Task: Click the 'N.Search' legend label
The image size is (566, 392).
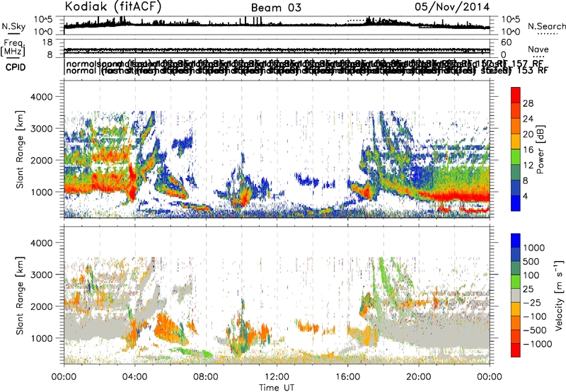Action: click(546, 26)
